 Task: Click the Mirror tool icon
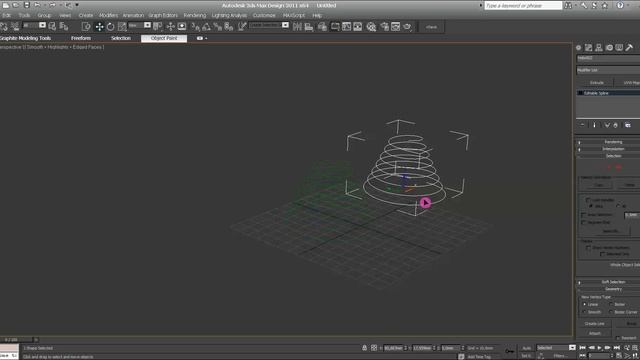297,27
